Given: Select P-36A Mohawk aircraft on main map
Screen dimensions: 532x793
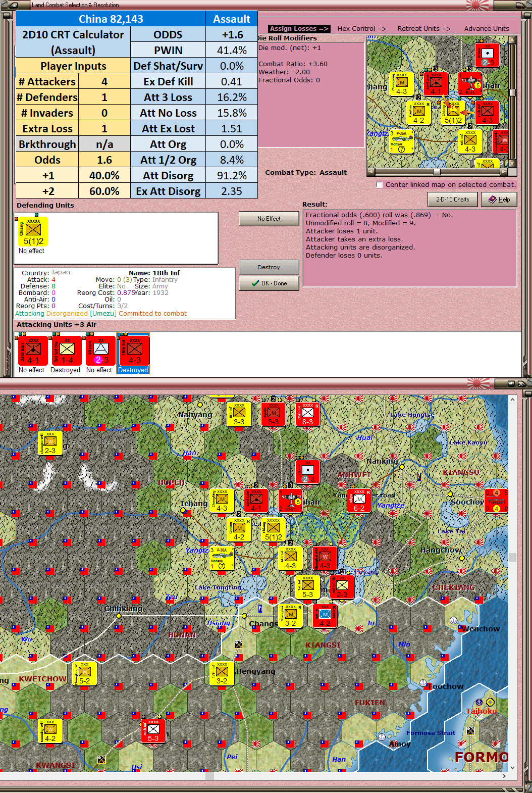Looking at the screenshot, I should pyautogui.click(x=222, y=558).
